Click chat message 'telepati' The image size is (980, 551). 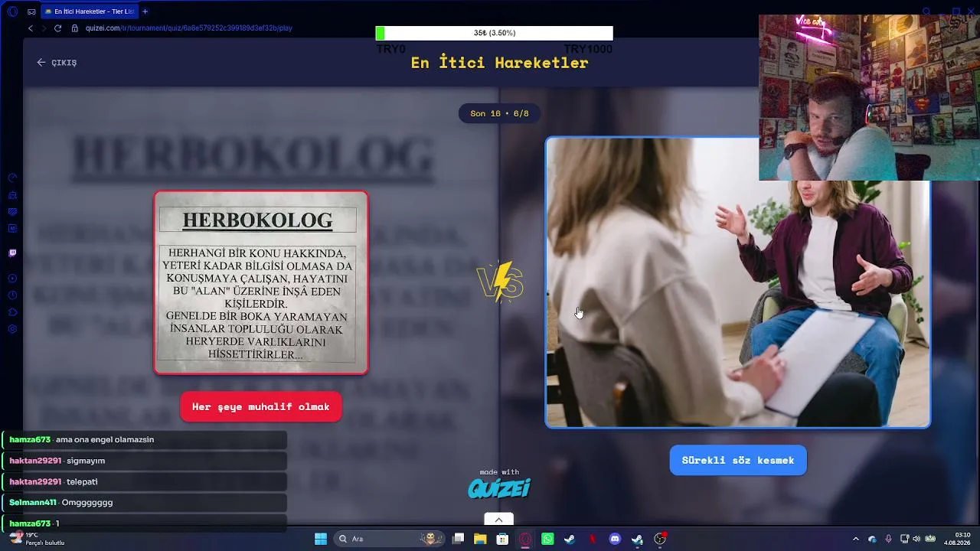82,481
